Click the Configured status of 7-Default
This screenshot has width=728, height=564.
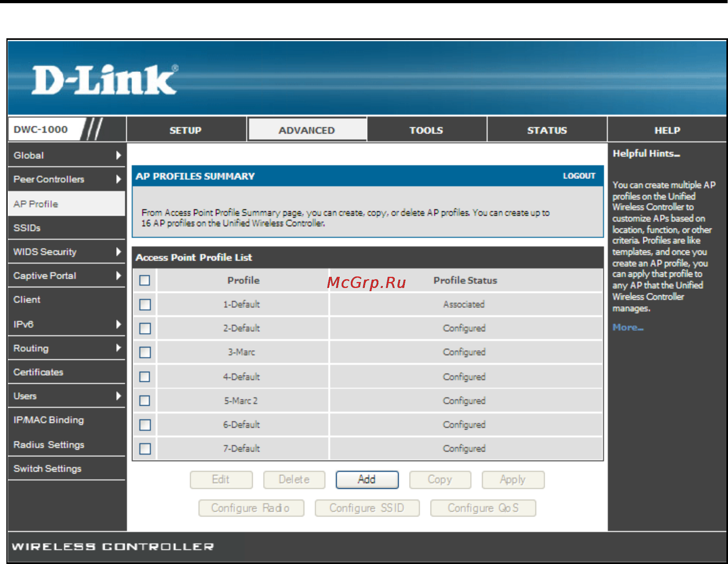point(464,449)
